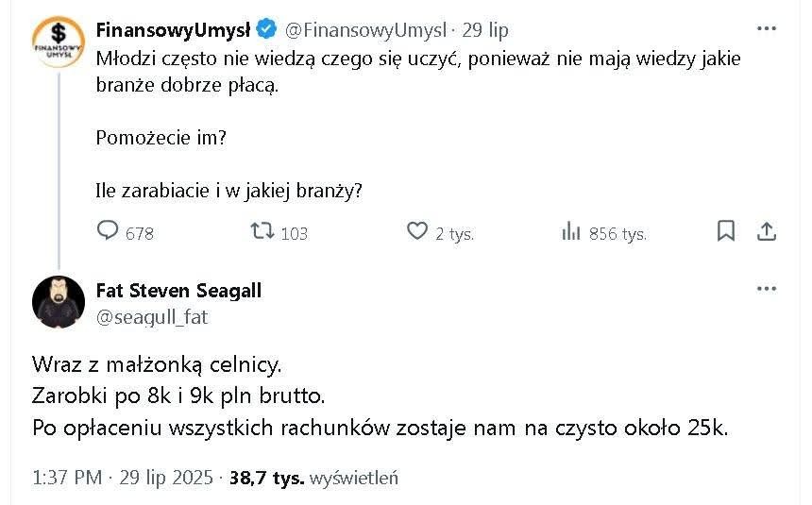Click the Fat Steven Seagall display name

click(x=178, y=291)
